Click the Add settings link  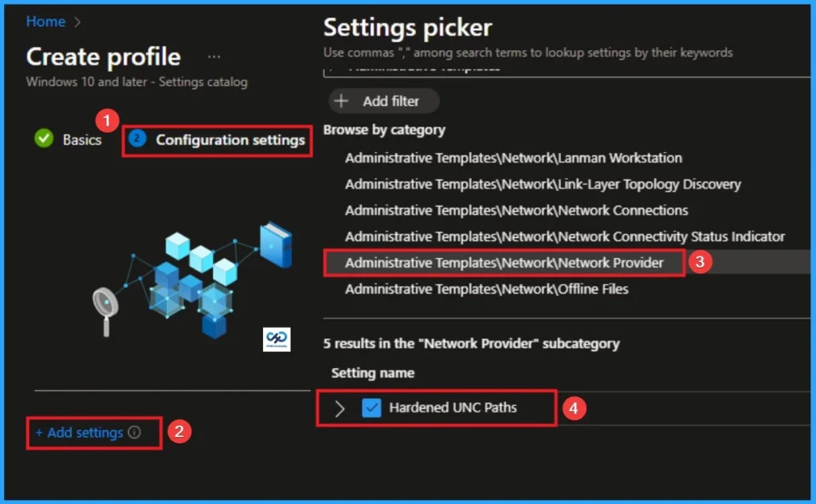(x=81, y=432)
